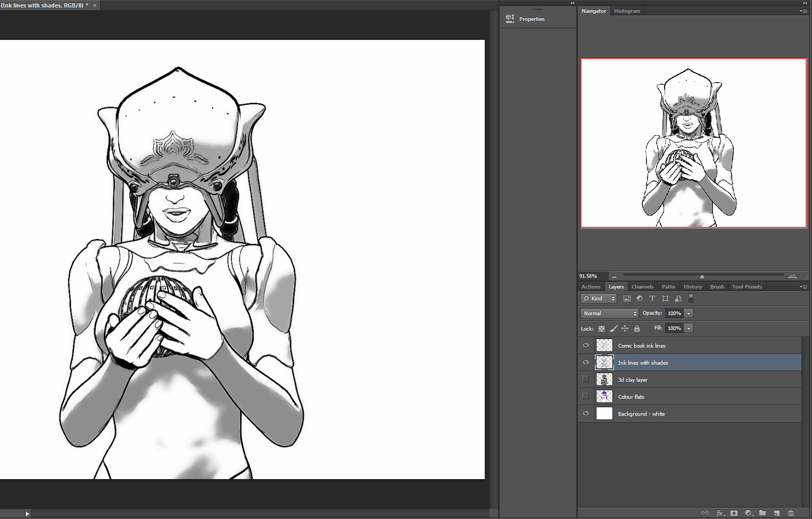Open the Opacity slider dropdown arrow
The height and width of the screenshot is (519, 812).
(x=689, y=314)
